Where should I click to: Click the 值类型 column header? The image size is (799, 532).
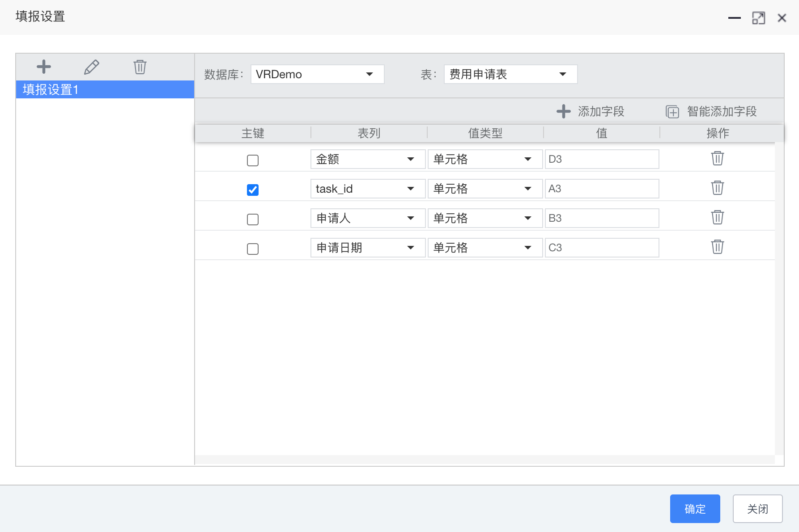tap(485, 133)
